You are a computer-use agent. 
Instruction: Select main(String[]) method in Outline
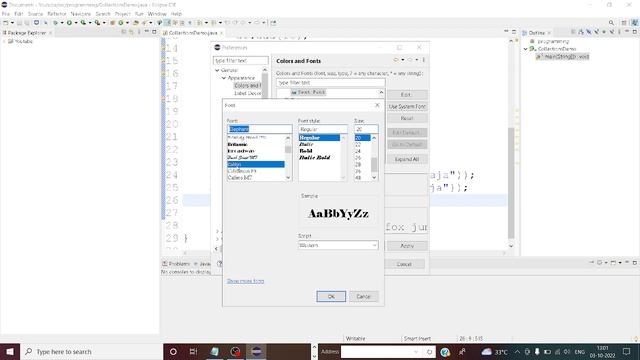point(563,56)
